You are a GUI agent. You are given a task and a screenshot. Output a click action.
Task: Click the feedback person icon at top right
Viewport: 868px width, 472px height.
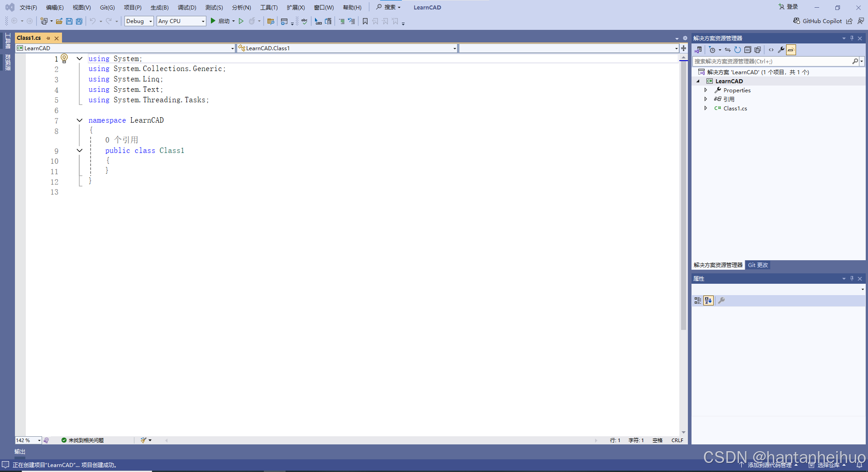click(x=860, y=21)
